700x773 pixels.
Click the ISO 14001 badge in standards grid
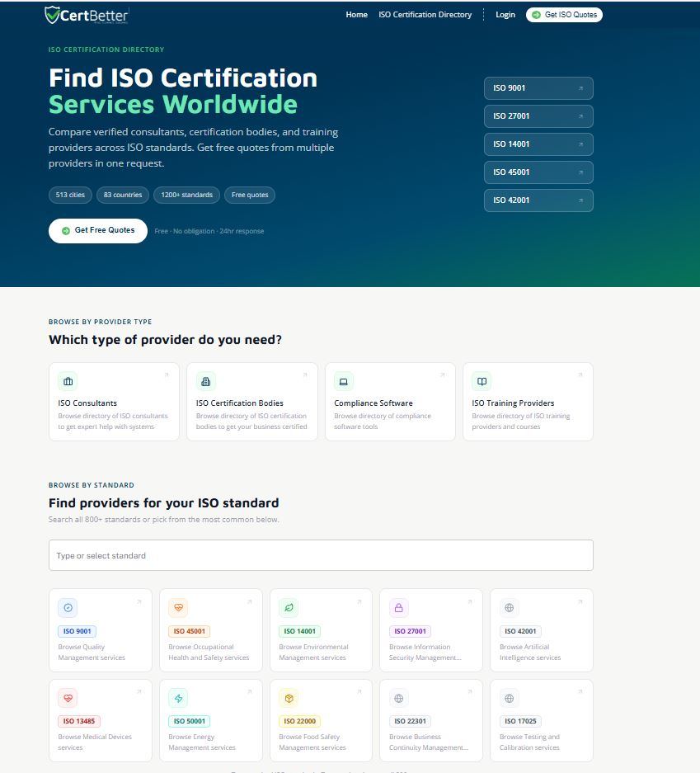[299, 631]
